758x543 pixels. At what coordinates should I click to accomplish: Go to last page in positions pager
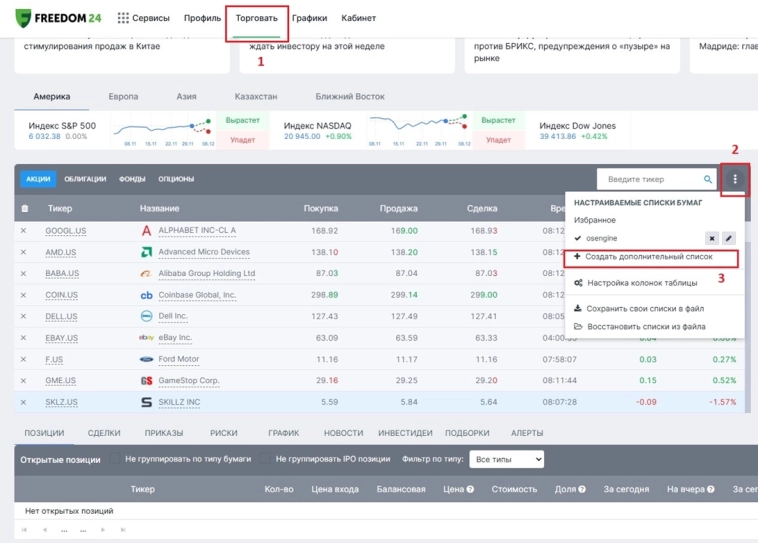coord(123,530)
